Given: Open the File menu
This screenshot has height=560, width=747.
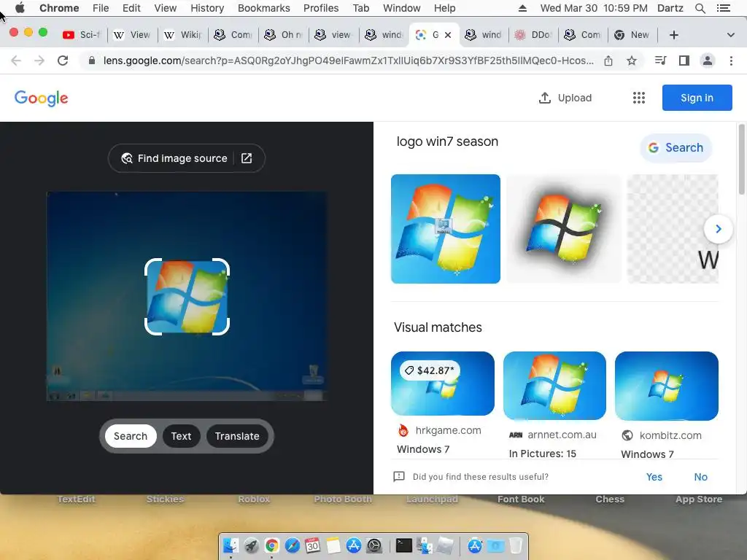Looking at the screenshot, I should point(101,8).
